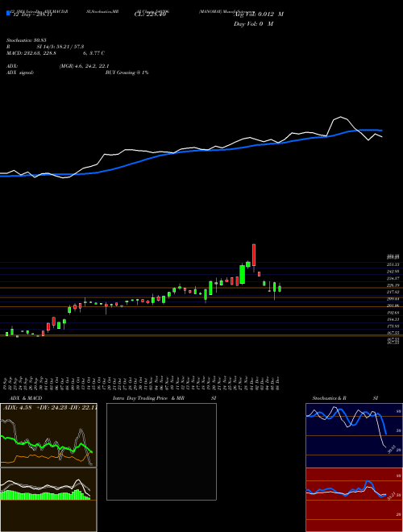Click the large green candlestick before the peak
The height and width of the screenshot is (532, 403).
point(243,275)
